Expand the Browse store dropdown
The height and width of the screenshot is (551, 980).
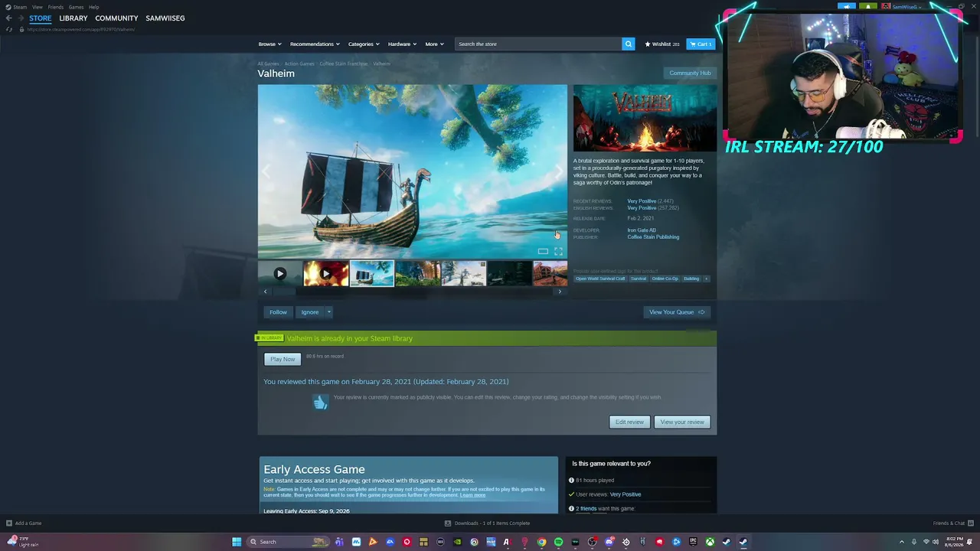click(269, 44)
